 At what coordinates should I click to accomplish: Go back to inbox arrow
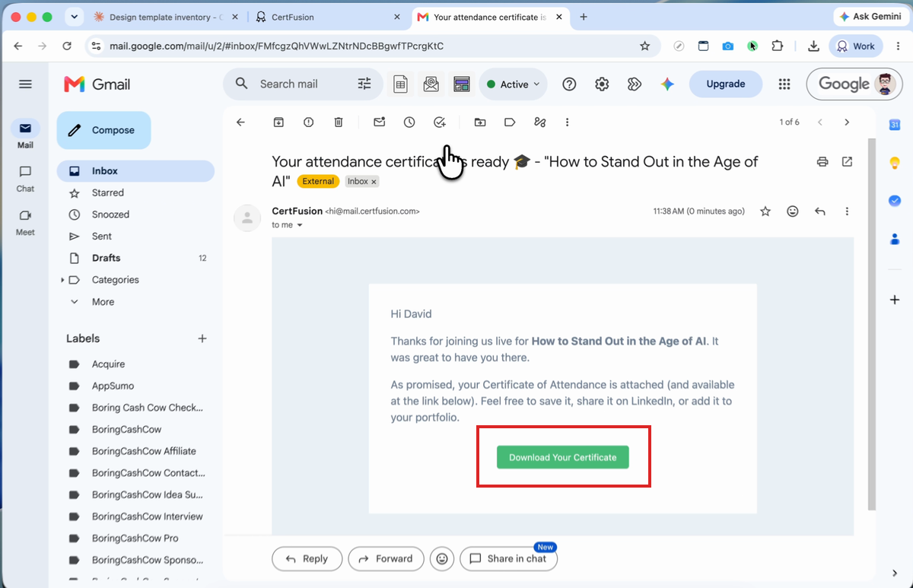coord(240,122)
